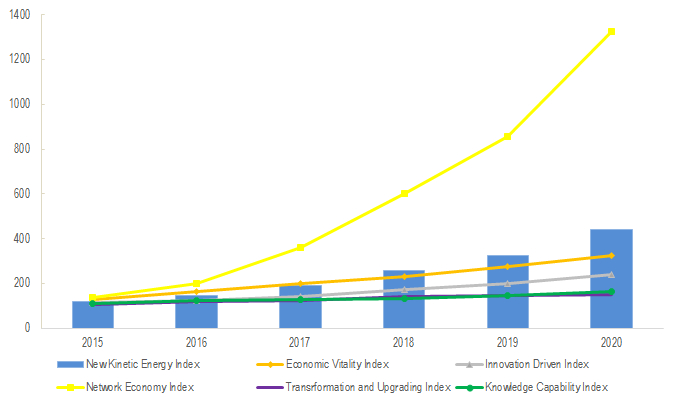Click the blue New Kinetic Energy legend swatch
The image size is (678, 407).
coord(73,363)
